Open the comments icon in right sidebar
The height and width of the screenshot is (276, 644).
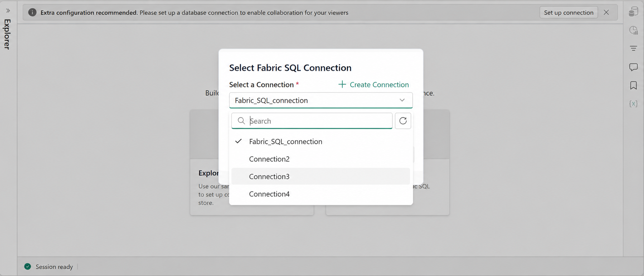(633, 67)
